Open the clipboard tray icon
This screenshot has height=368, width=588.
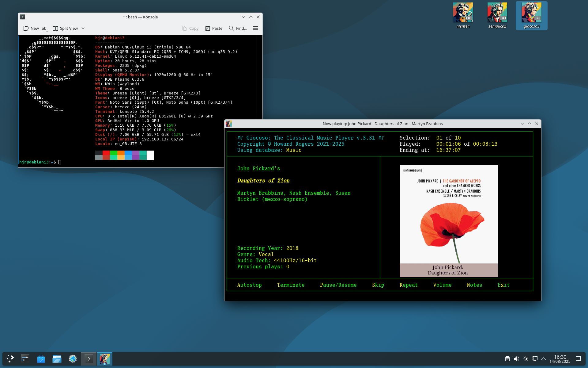(x=507, y=359)
